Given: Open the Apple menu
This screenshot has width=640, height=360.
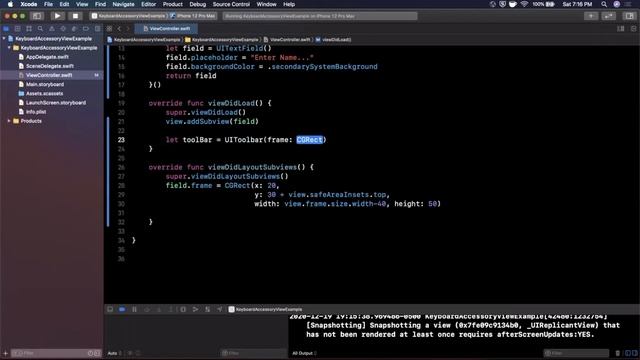Looking at the screenshot, I should click(x=10, y=4).
